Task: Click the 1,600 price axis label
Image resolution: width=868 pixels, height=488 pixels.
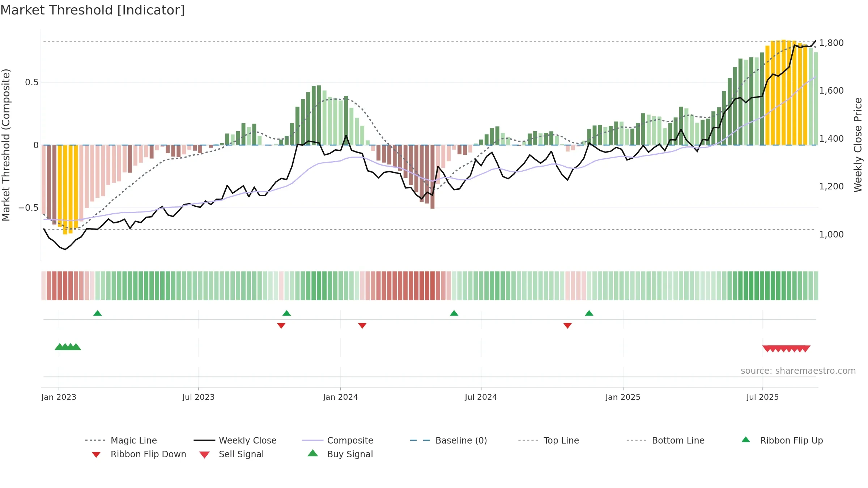Action: (831, 90)
